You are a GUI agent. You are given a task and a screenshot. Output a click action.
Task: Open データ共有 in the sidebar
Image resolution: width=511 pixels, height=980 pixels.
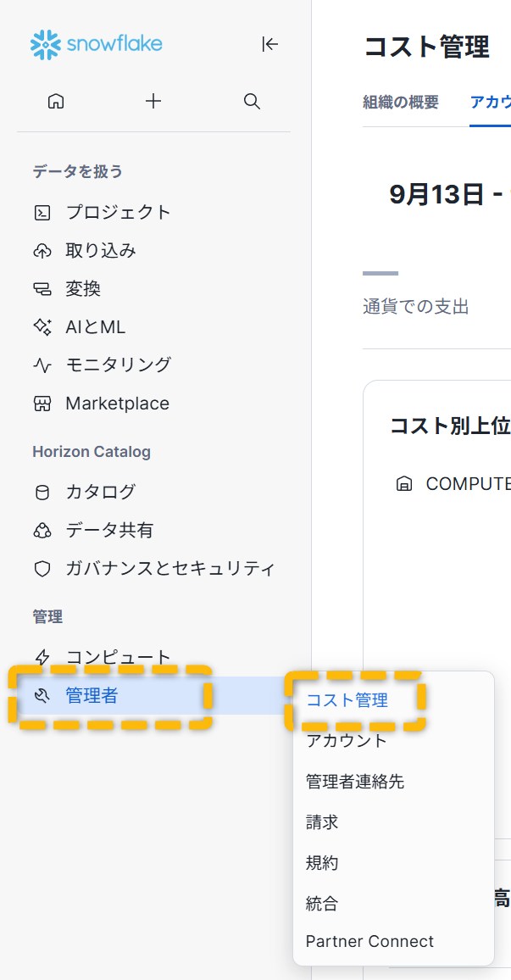[x=109, y=531]
